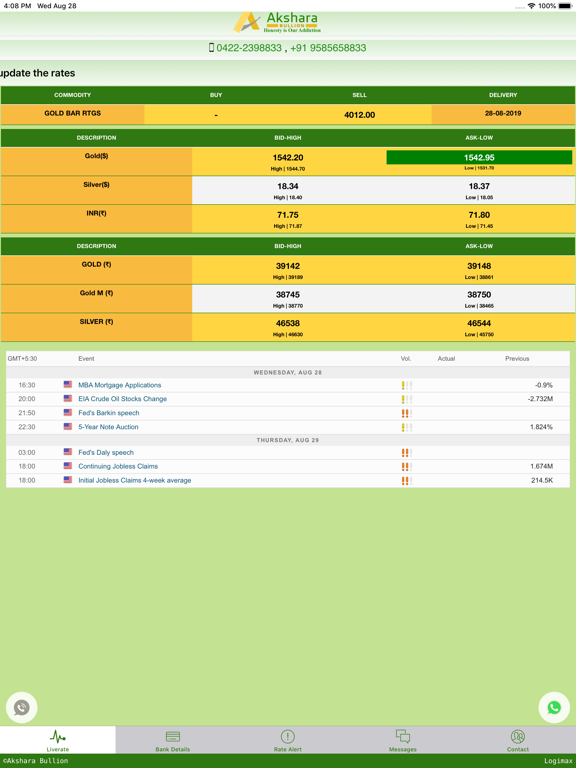Open the Liverate tab
The image size is (576, 768).
58,740
